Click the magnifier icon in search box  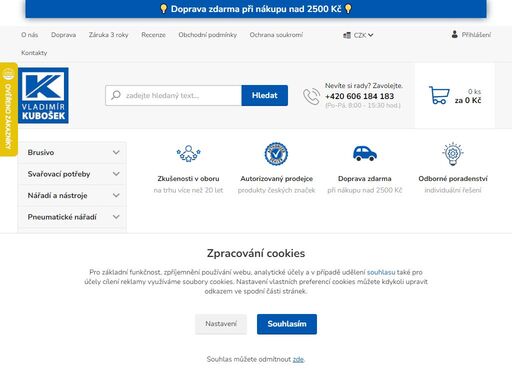click(116, 95)
